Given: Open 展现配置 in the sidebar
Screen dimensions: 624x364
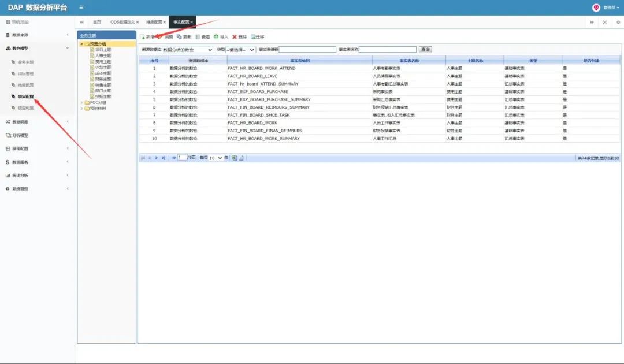Looking at the screenshot, I should (20, 149).
